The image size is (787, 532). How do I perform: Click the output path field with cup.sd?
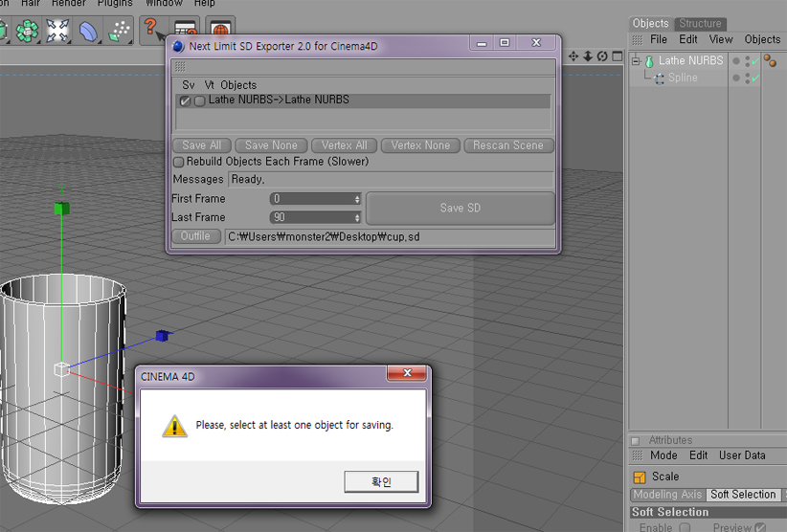[x=390, y=236]
